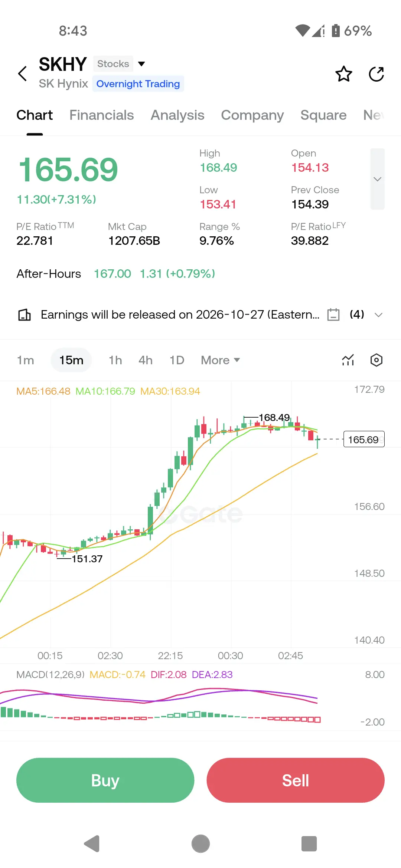Tap the High value 168.49 in stats
This screenshot has height=868, width=401.
click(218, 168)
